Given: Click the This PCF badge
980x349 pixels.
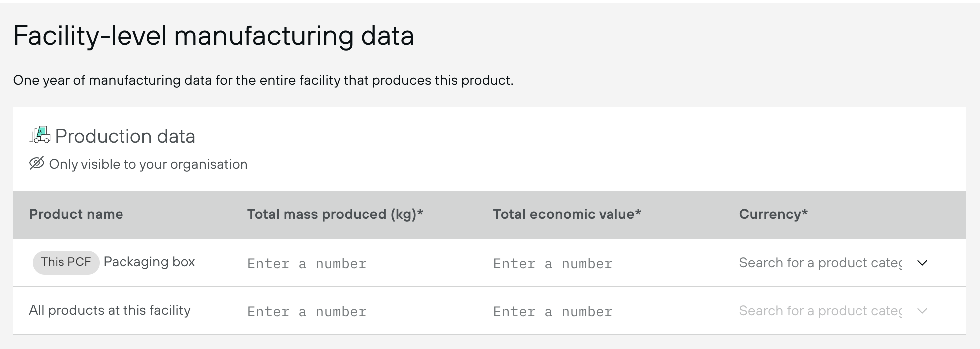Looking at the screenshot, I should tap(66, 262).
